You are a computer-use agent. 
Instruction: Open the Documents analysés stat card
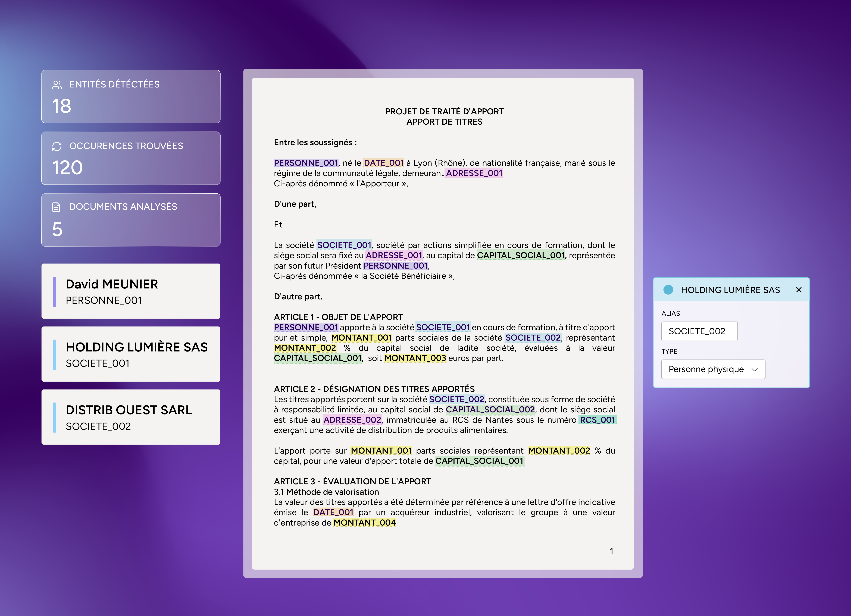click(131, 220)
